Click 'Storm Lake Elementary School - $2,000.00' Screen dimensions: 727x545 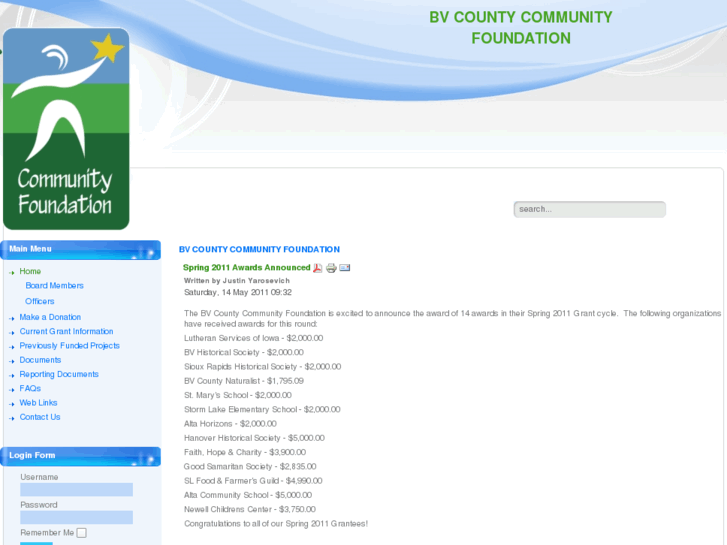click(262, 410)
